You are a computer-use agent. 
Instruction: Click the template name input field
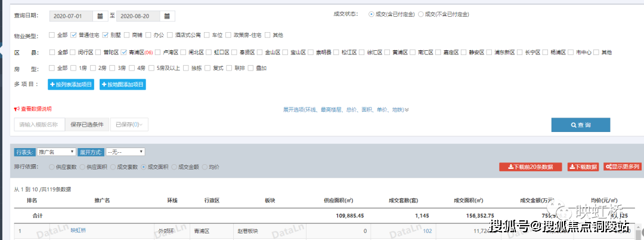click(39, 125)
